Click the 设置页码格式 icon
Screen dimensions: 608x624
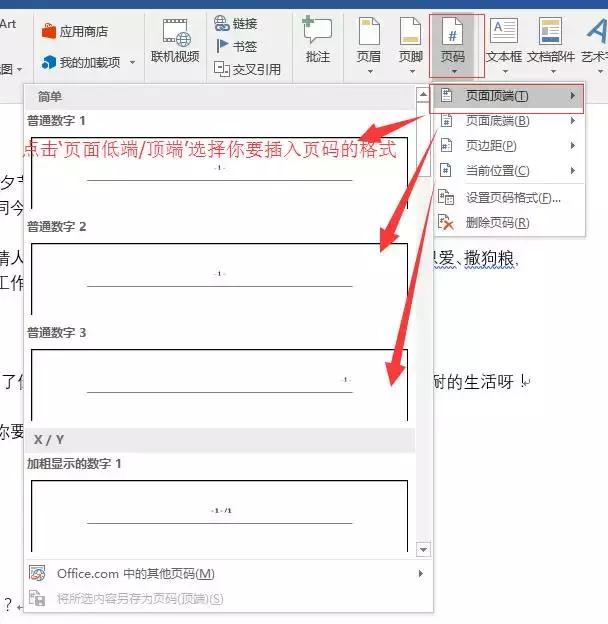point(446,197)
